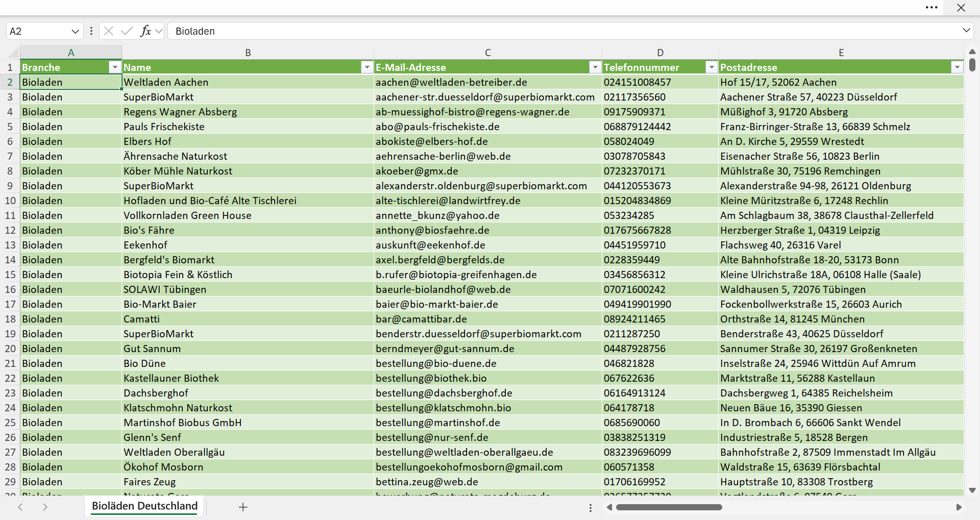Select phone number 0228359449
The width and height of the screenshot is (980, 520).
[660, 260]
